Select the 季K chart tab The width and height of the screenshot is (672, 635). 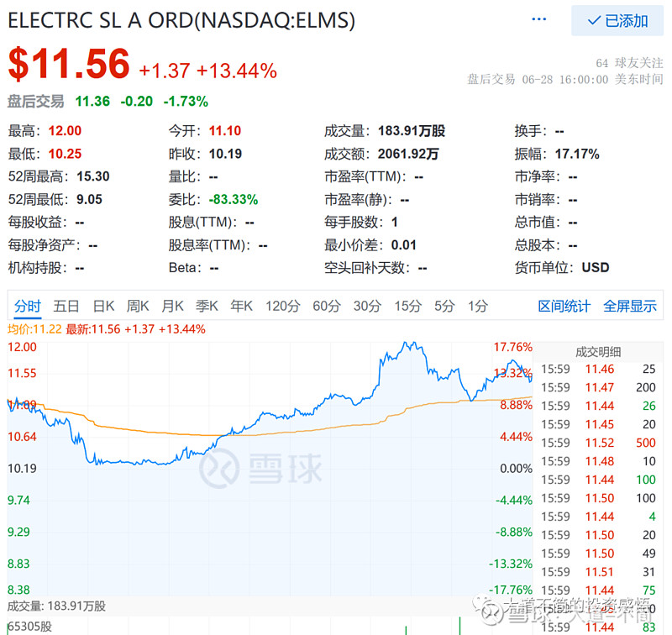pos(207,307)
